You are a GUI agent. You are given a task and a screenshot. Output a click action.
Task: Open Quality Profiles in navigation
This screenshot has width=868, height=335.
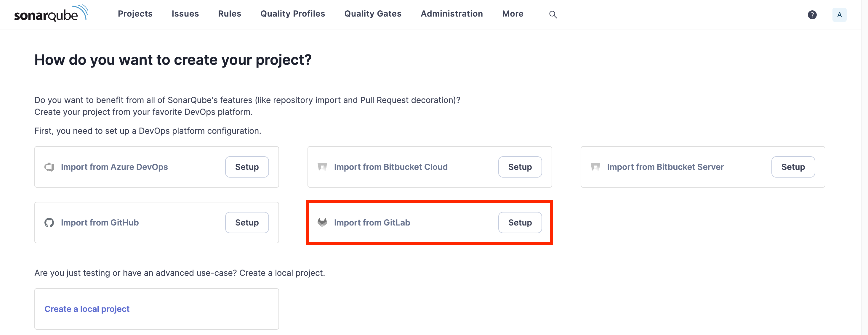[x=292, y=14]
